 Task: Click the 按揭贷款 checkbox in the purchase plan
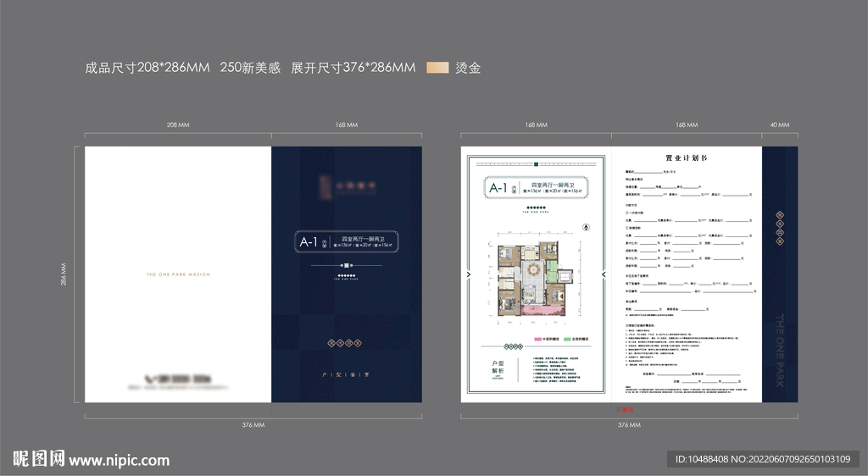627,228
